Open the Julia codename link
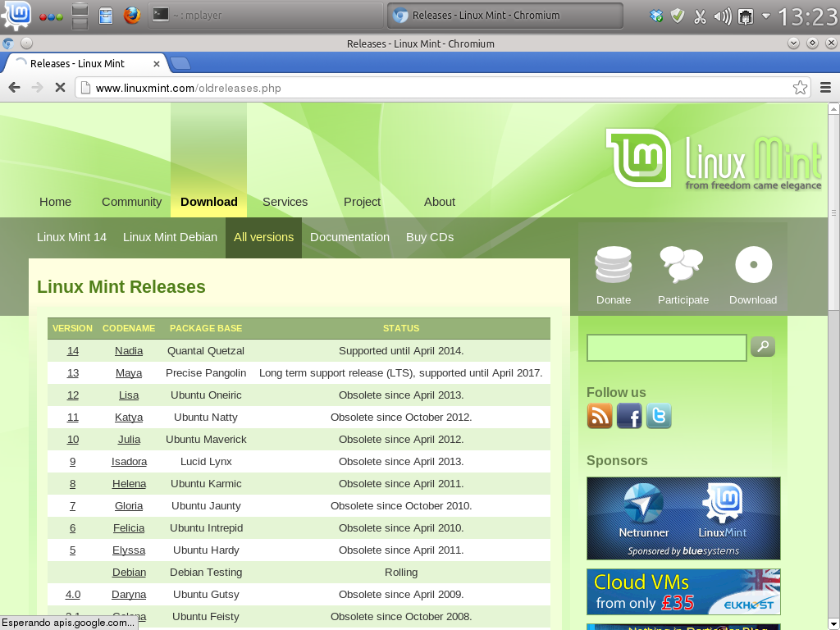This screenshot has height=630, width=840. click(x=129, y=440)
